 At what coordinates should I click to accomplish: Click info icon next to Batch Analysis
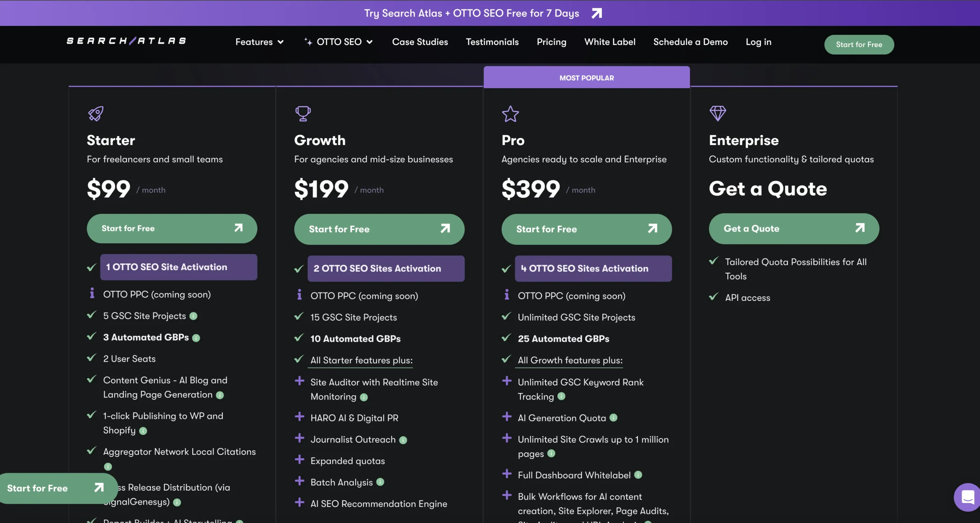[380, 482]
